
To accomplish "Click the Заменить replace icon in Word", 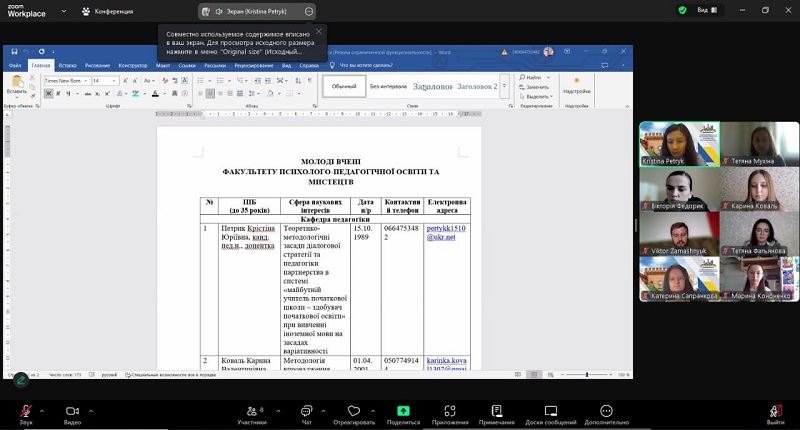I will pos(534,87).
